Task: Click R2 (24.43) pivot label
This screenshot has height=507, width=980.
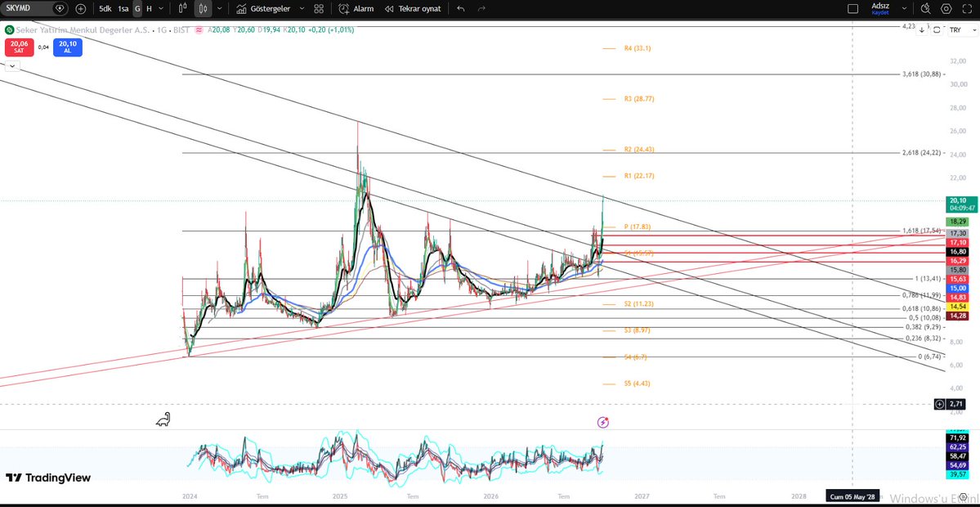Action: [638, 150]
